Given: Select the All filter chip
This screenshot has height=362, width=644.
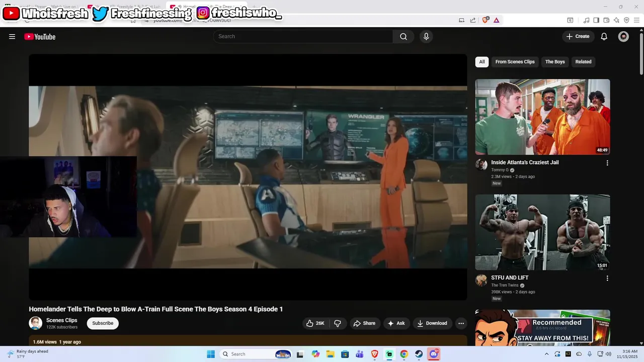Looking at the screenshot, I should (481, 62).
